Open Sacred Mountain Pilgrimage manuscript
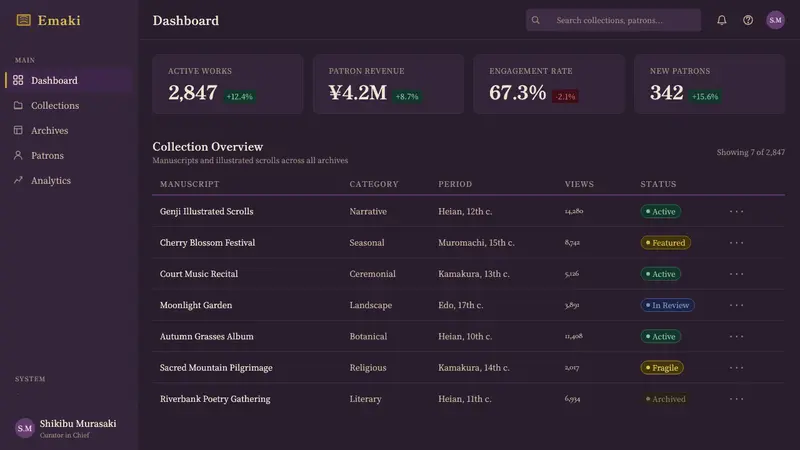Image resolution: width=800 pixels, height=450 pixels. tap(216, 368)
